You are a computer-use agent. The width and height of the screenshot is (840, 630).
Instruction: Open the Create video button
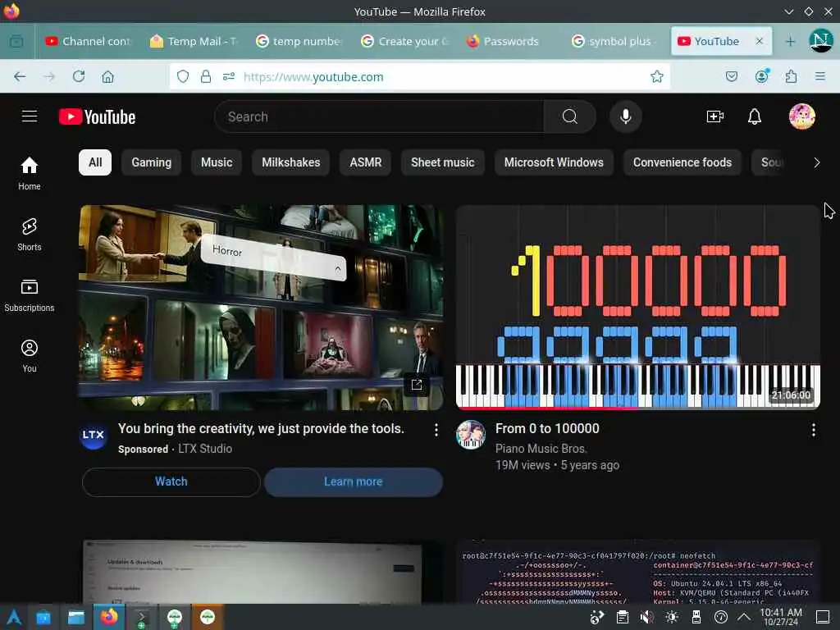point(715,116)
